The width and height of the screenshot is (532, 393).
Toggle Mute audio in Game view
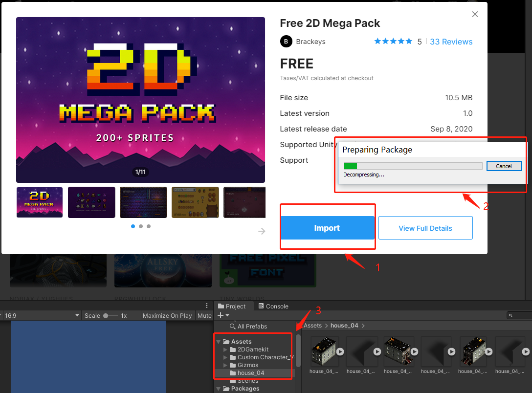tap(204, 315)
